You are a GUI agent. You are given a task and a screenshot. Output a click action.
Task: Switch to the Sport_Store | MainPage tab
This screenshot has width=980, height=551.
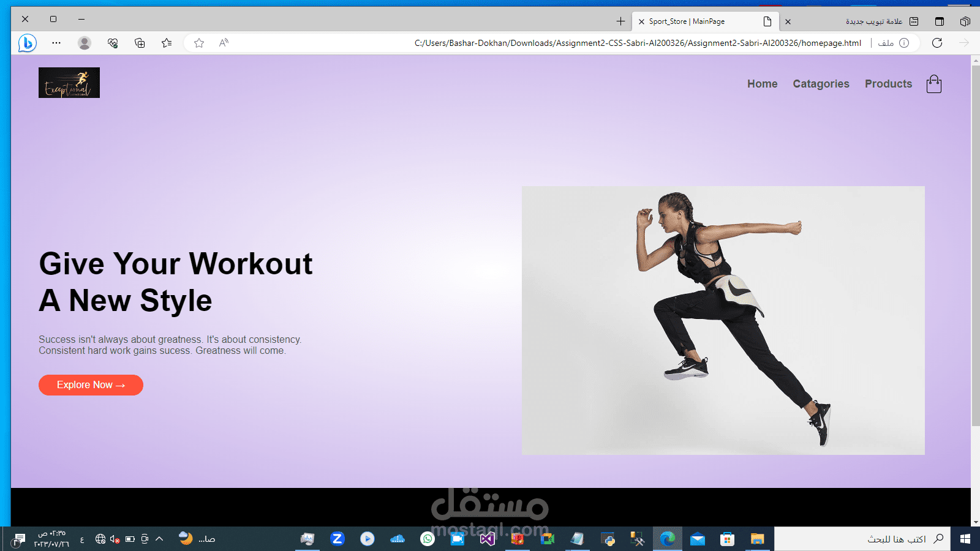[x=706, y=21]
